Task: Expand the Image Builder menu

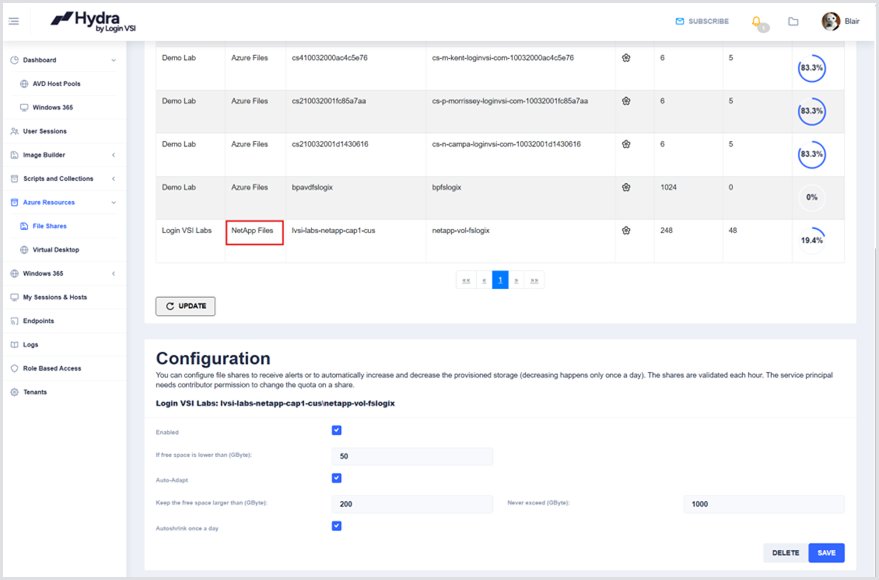Action: coord(113,155)
